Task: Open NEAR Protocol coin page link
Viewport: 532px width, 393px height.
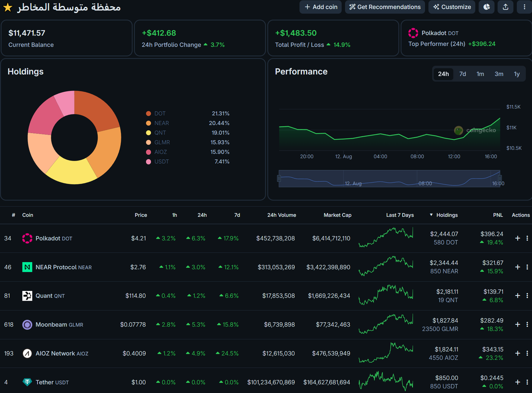Action: [63, 267]
